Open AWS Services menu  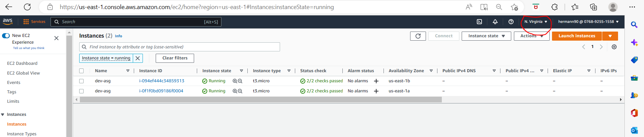pos(34,21)
